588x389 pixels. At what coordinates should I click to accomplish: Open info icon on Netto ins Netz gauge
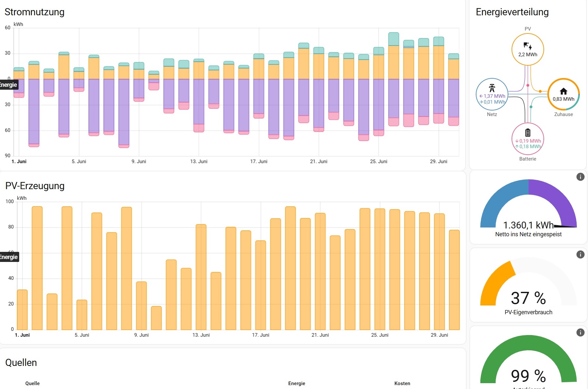pyautogui.click(x=580, y=177)
